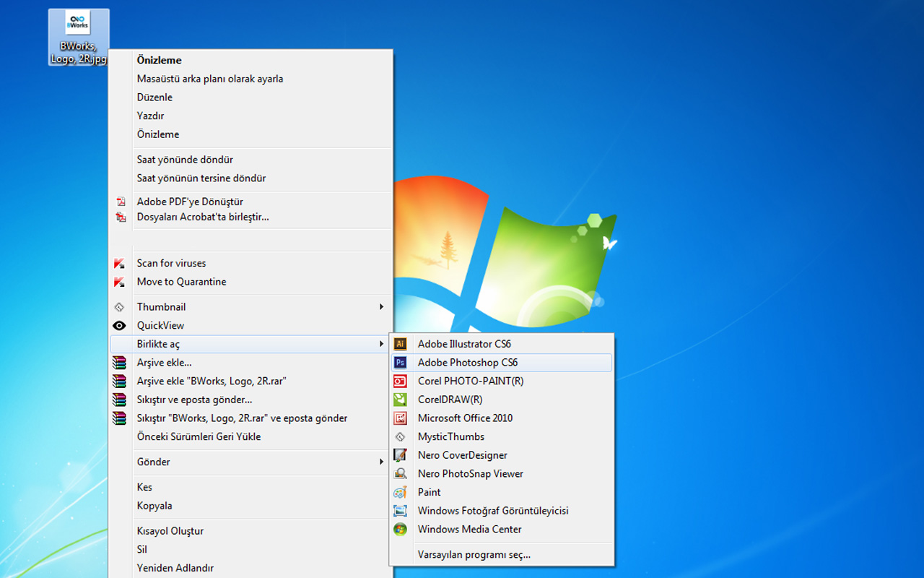The width and height of the screenshot is (924, 578).
Task: Click the Kaspersky icon beside Move to Quarantine
Action: click(120, 282)
